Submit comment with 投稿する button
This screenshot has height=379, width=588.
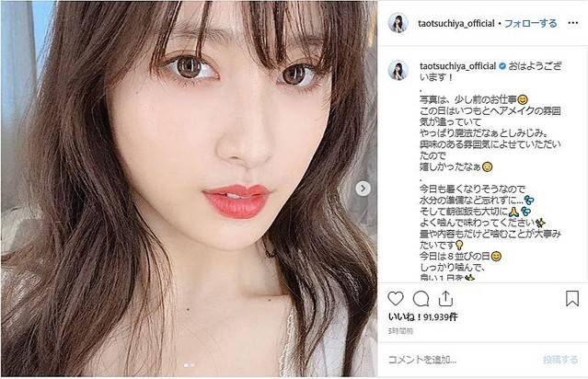tap(560, 360)
